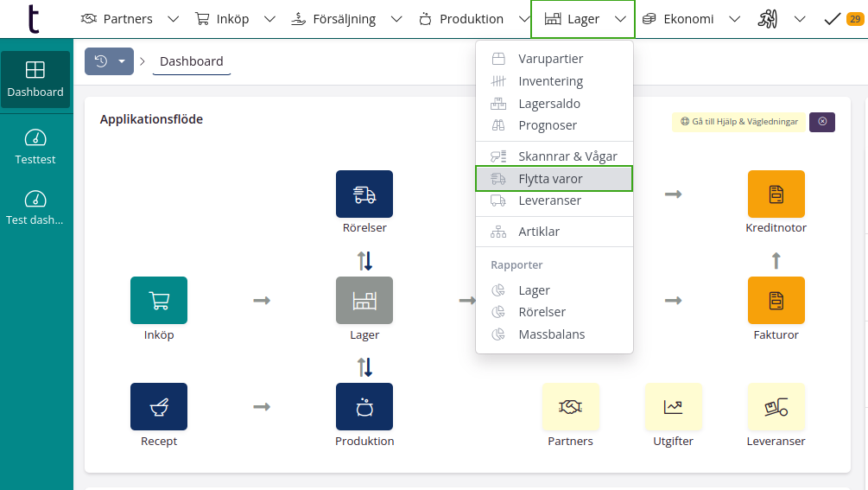Open the gray Lager warehouse tile

[364, 301]
